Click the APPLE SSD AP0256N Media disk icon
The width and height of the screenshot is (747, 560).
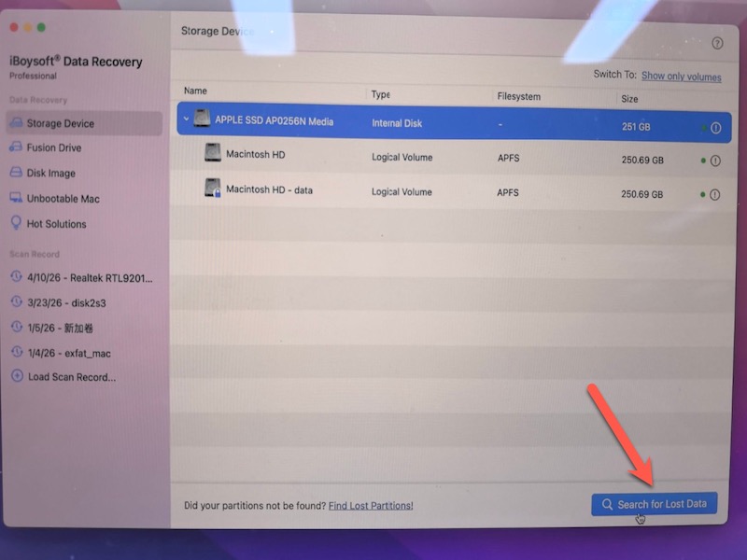coord(202,119)
